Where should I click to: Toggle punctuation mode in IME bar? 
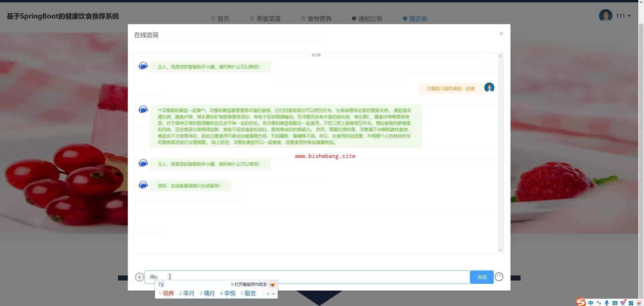pos(599,303)
